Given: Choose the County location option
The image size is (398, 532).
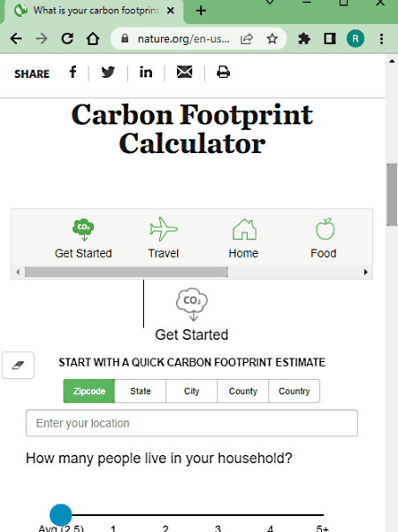Looking at the screenshot, I should pos(242,391).
